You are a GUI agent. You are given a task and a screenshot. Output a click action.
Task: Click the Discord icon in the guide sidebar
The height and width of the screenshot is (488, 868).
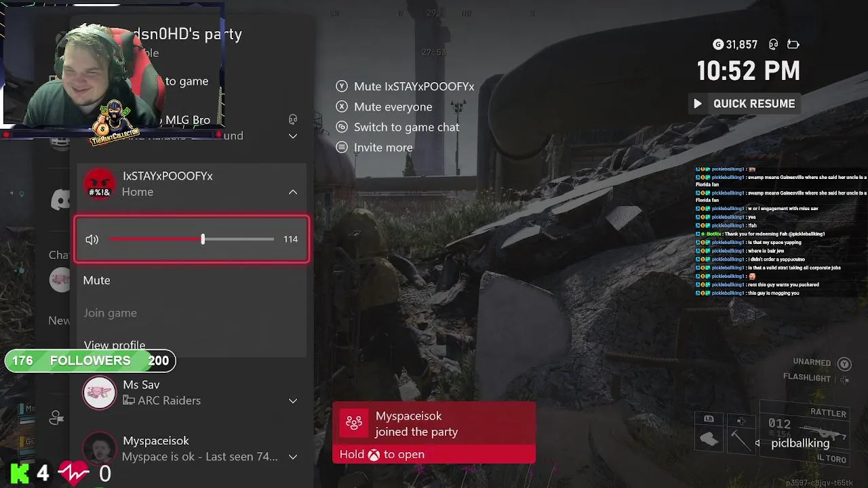click(60, 199)
